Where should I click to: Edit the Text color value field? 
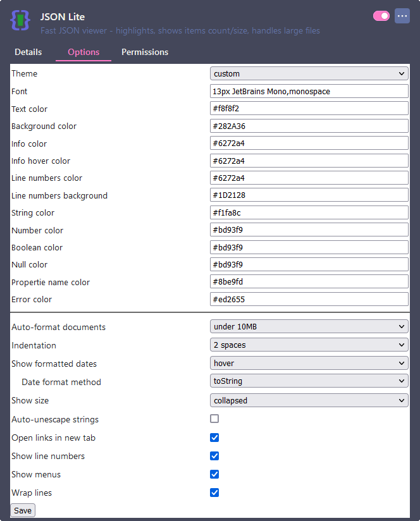pyautogui.click(x=309, y=108)
